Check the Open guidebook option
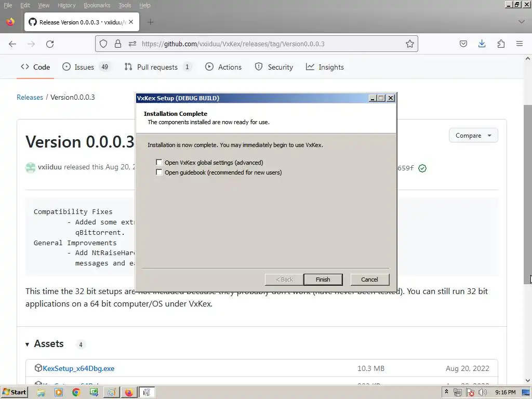The height and width of the screenshot is (399, 532). (x=159, y=172)
